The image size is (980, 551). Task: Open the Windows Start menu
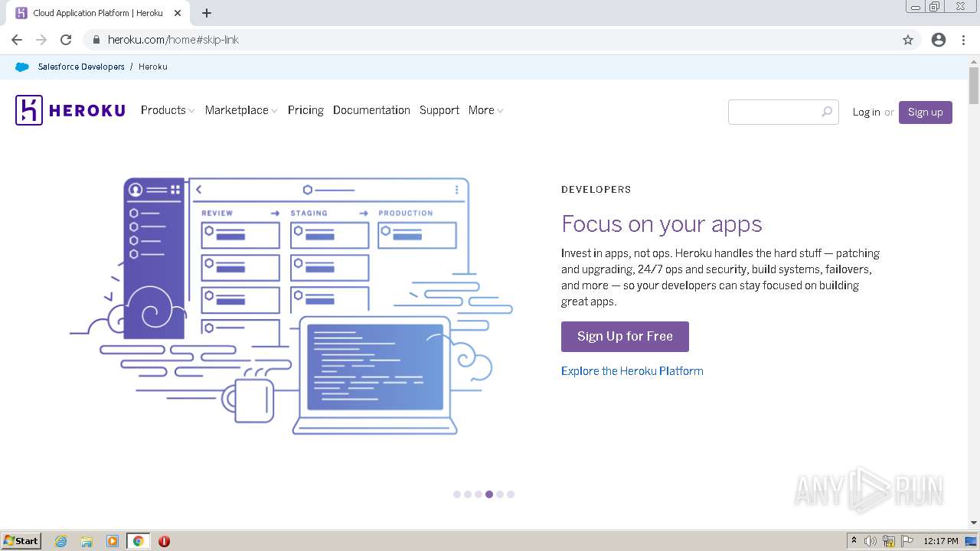tap(21, 541)
